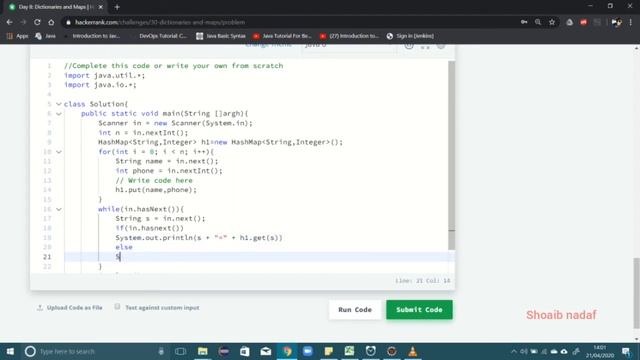Open the browser home page

[51, 22]
